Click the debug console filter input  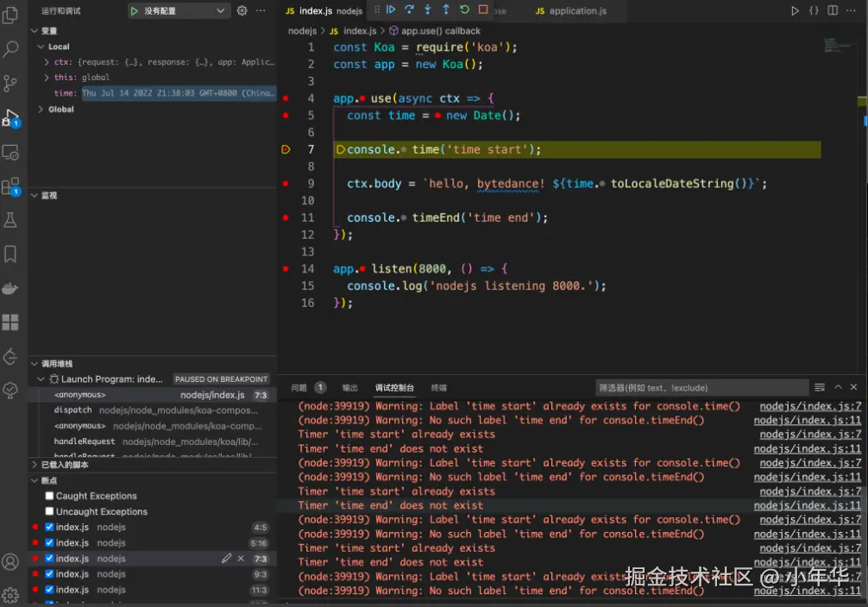click(699, 388)
